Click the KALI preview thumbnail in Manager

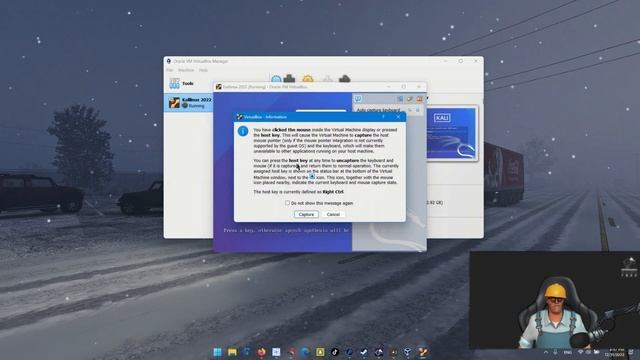click(x=451, y=133)
